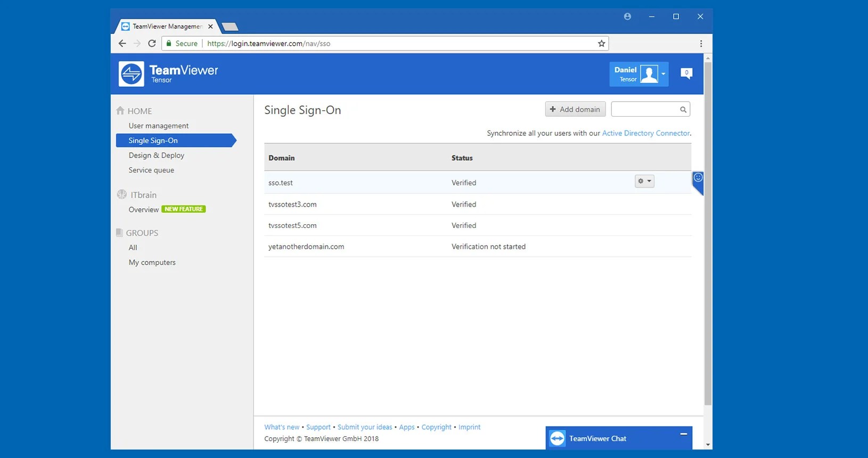Open the Submit your ideas link
The height and width of the screenshot is (458, 868).
(x=365, y=427)
